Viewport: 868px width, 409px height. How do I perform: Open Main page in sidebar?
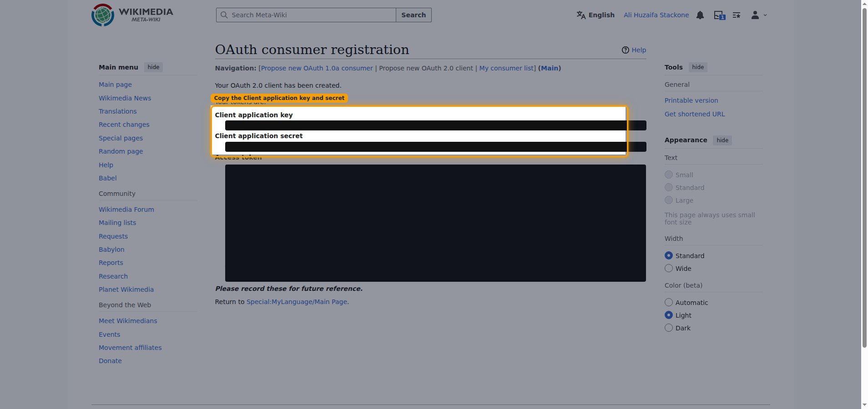(115, 85)
